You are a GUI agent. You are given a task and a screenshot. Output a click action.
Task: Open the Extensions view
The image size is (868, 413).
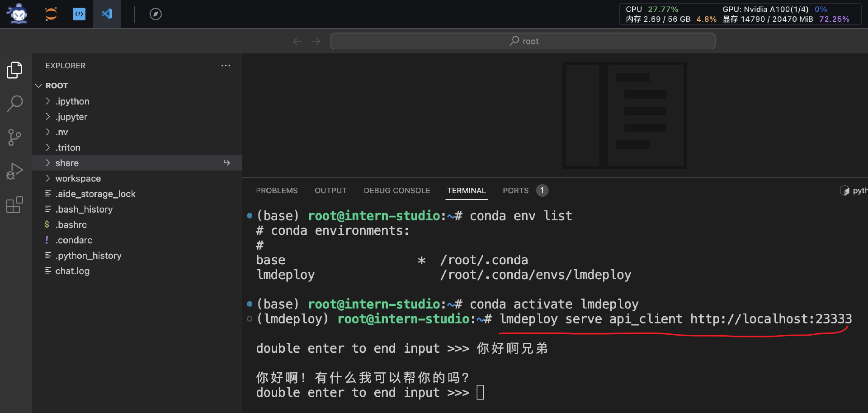(x=14, y=205)
